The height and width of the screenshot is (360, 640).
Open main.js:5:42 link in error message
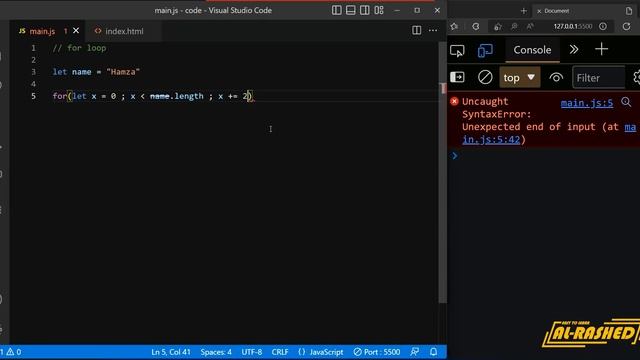491,139
